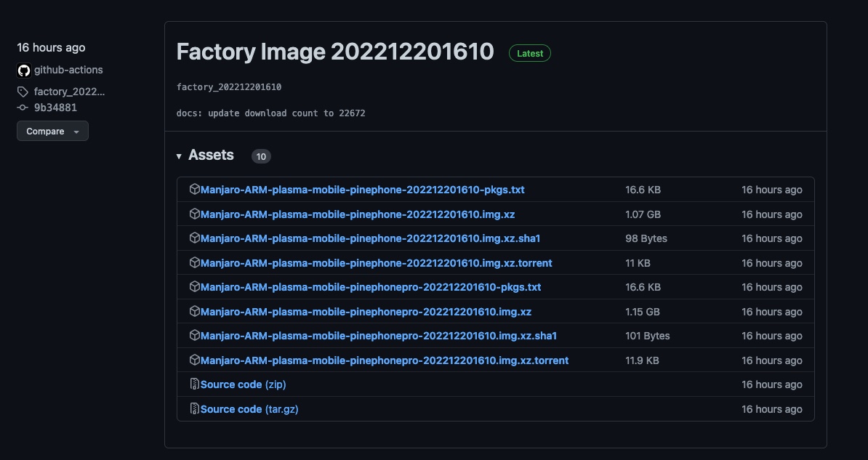Click package icon for pinephone img.xz.torrent asset
The height and width of the screenshot is (460, 868).
click(194, 262)
